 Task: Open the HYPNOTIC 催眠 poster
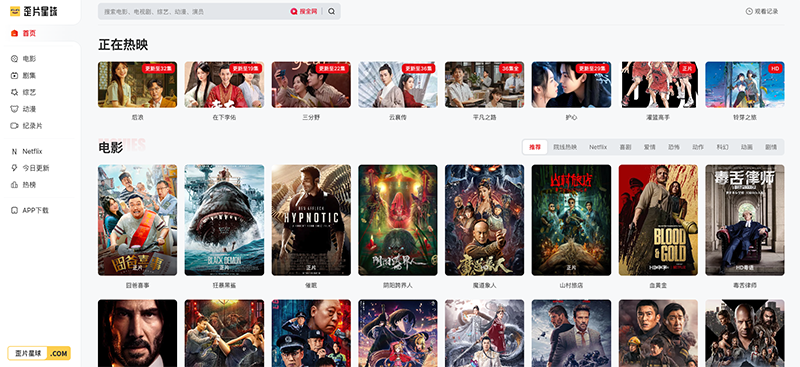311,220
